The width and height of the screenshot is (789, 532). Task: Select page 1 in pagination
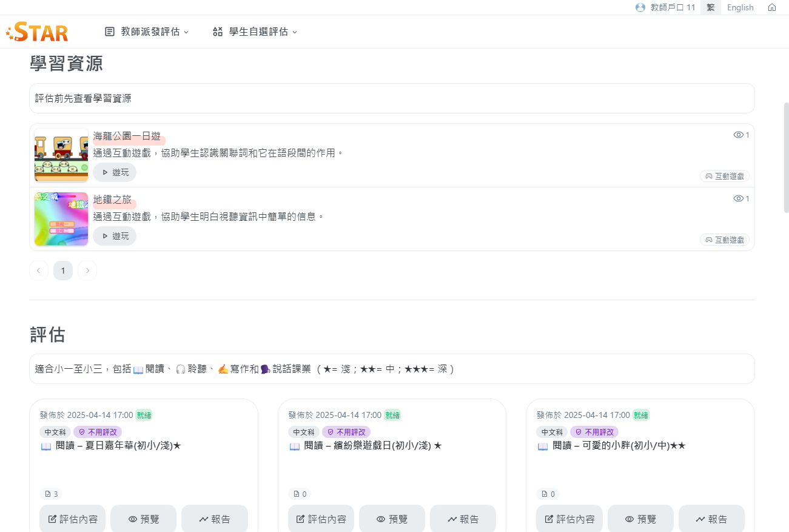click(63, 271)
